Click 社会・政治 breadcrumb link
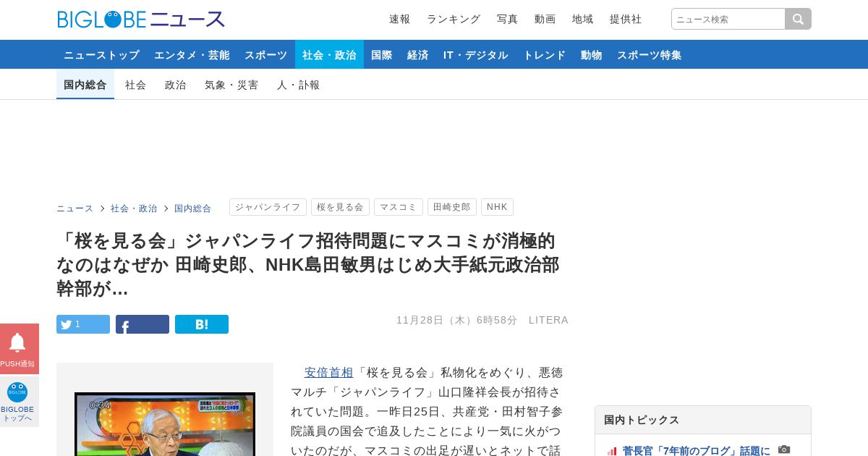Viewport: 868px width, 456px height. click(134, 208)
